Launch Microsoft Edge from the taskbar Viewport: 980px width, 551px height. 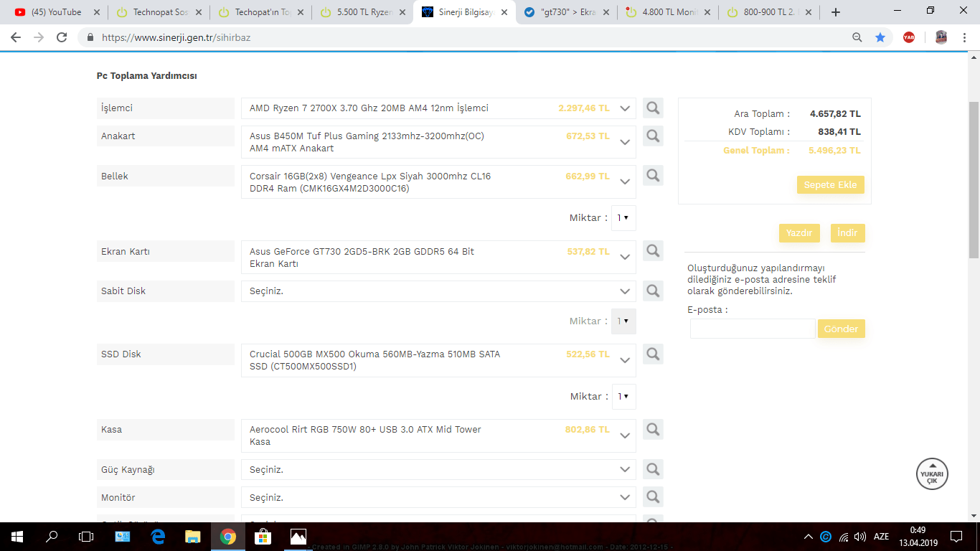(x=158, y=537)
